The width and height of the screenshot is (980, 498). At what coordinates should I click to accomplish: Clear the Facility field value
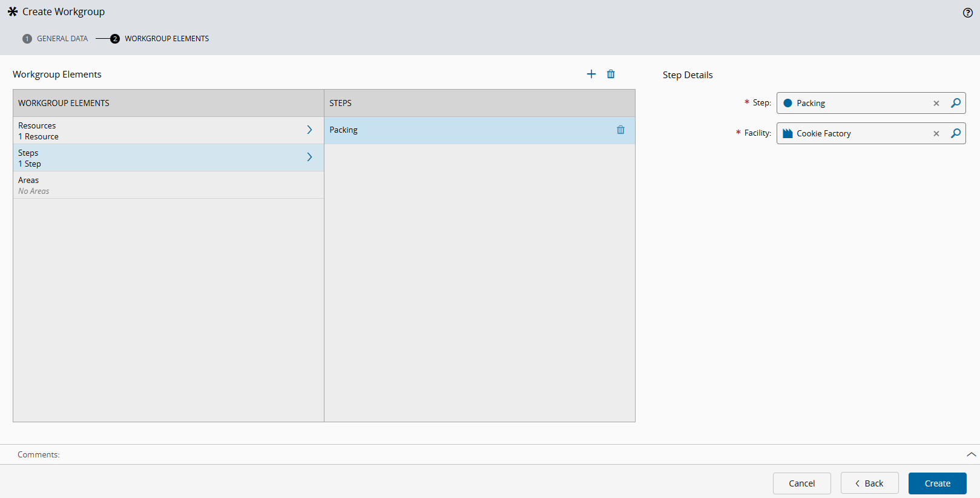pyautogui.click(x=936, y=133)
